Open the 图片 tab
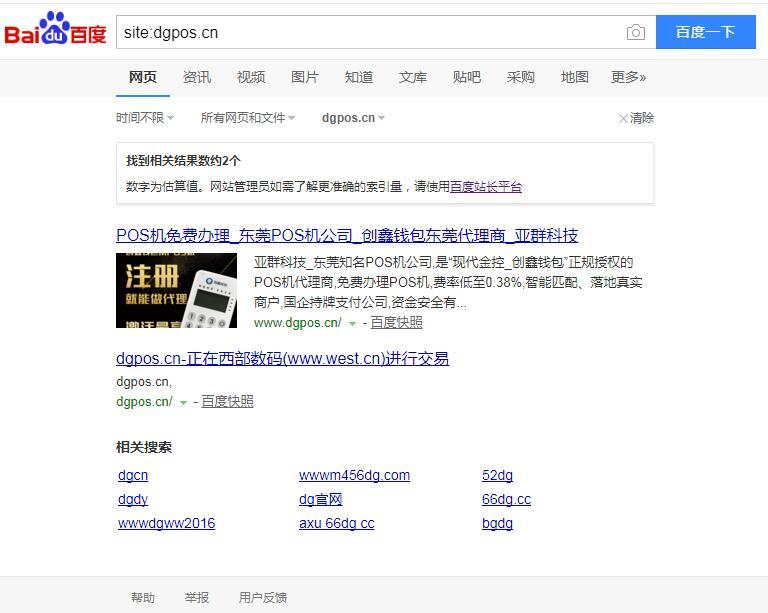Screen dimensions: 768x613 point(305,77)
